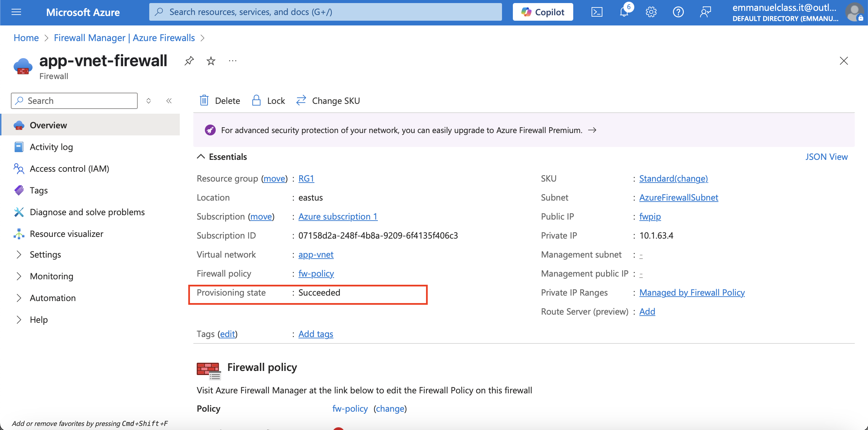Open portal settings gear
868x430 pixels.
click(651, 12)
